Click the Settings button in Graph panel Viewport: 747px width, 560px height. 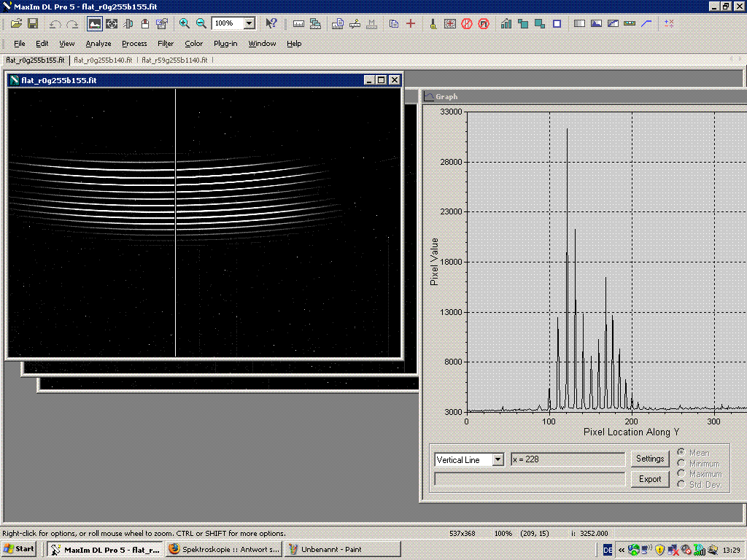[x=649, y=459]
